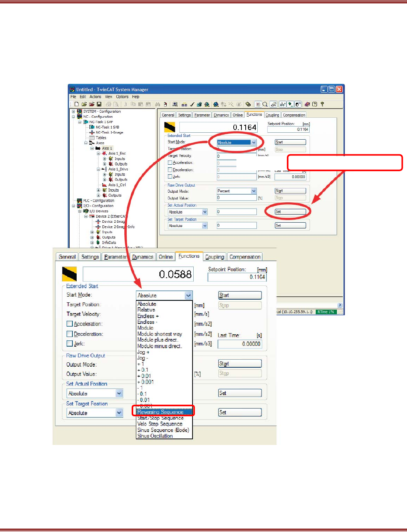Click the Check Configuration checkmark icon
407x532 pixels.
point(192,104)
